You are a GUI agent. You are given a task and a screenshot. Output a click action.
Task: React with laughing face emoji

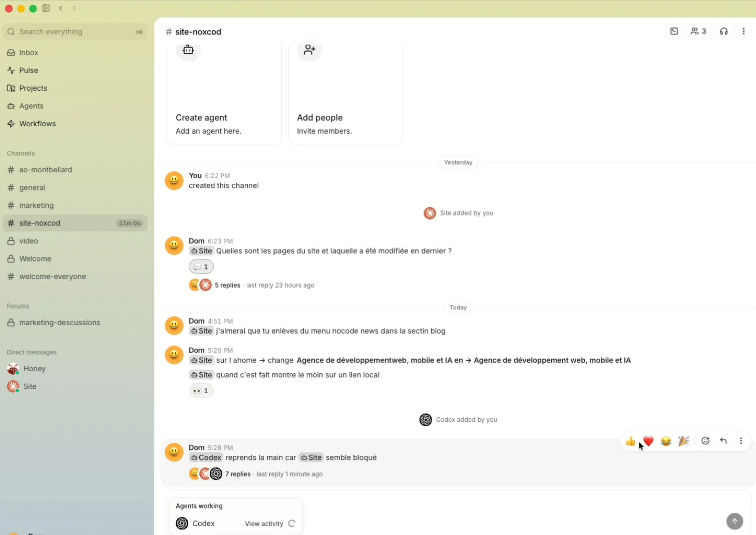click(666, 441)
